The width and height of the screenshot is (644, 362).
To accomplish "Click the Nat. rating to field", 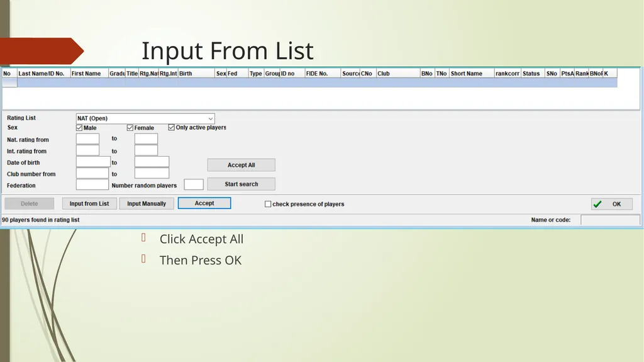I will (x=146, y=139).
